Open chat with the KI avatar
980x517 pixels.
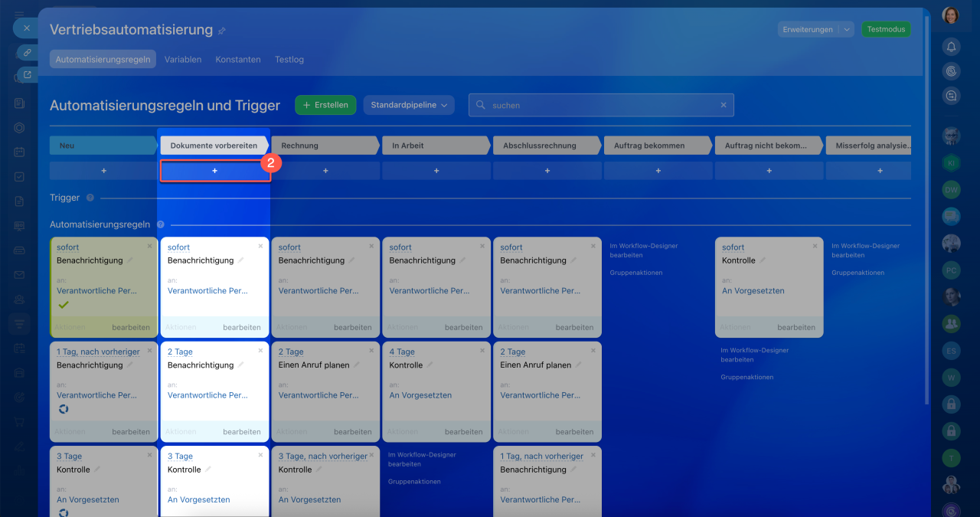tap(951, 163)
